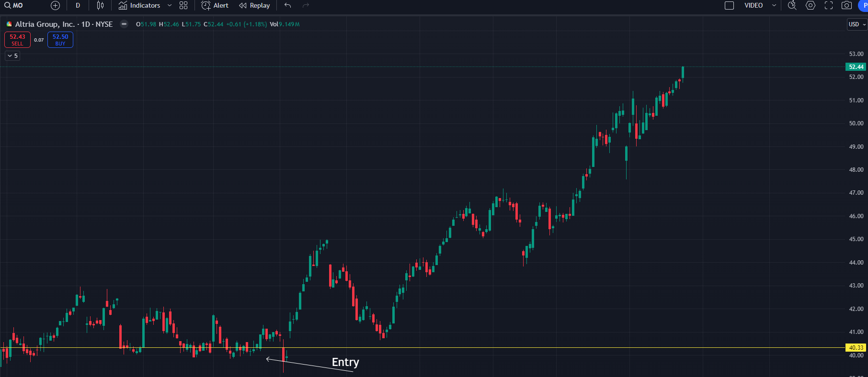
Task: Click the 0.07 spread value
Action: click(39, 40)
